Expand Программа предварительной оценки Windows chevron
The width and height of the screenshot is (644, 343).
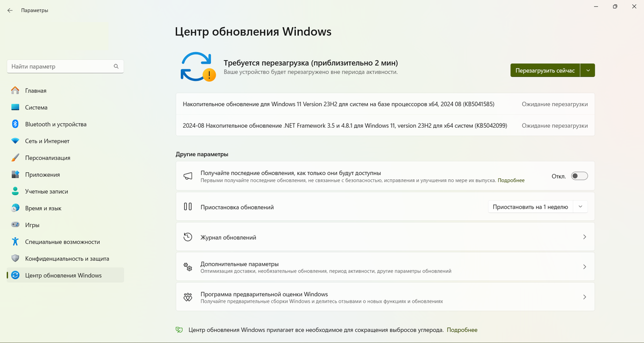point(584,297)
